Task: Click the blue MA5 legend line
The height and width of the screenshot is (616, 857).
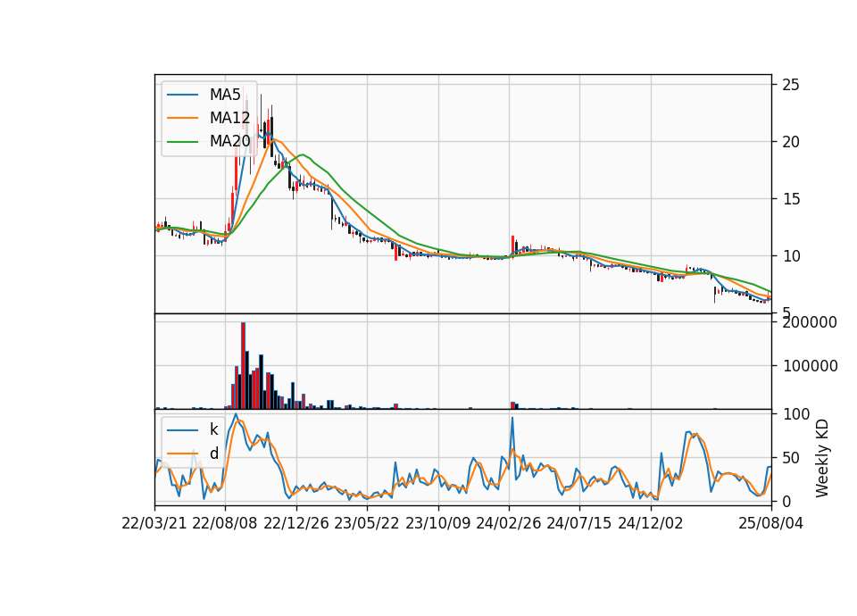Action: pyautogui.click(x=182, y=95)
